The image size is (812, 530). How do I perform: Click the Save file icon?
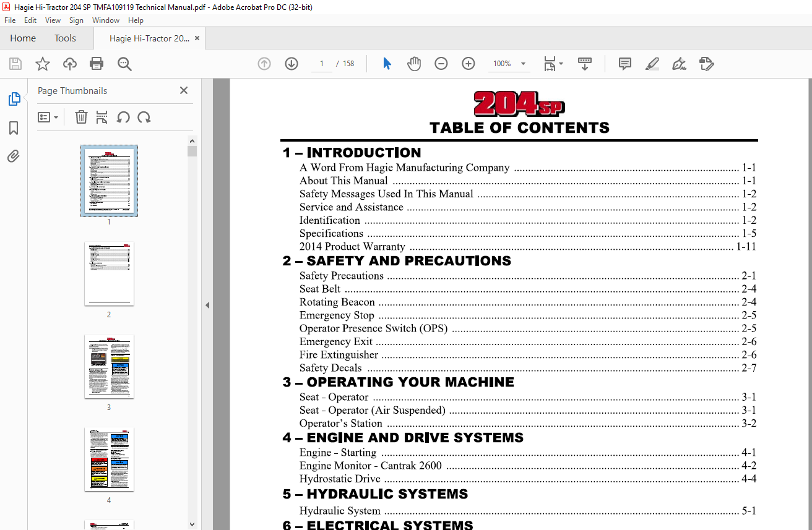[x=15, y=64]
